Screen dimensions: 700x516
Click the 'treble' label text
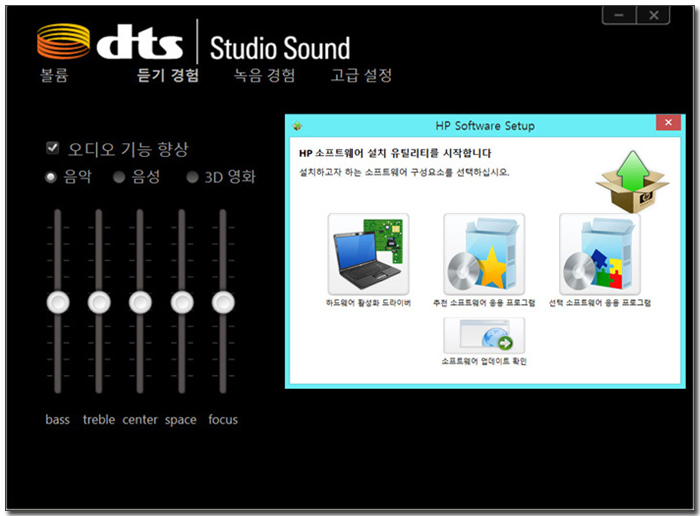pyautogui.click(x=99, y=420)
